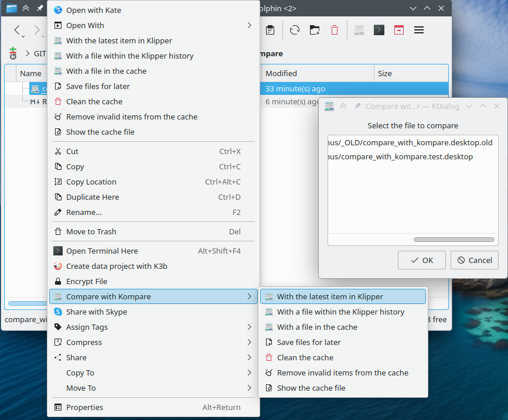Click the With a file in the cache icon in submenu
Screen dimensions: 508x420
(x=269, y=327)
